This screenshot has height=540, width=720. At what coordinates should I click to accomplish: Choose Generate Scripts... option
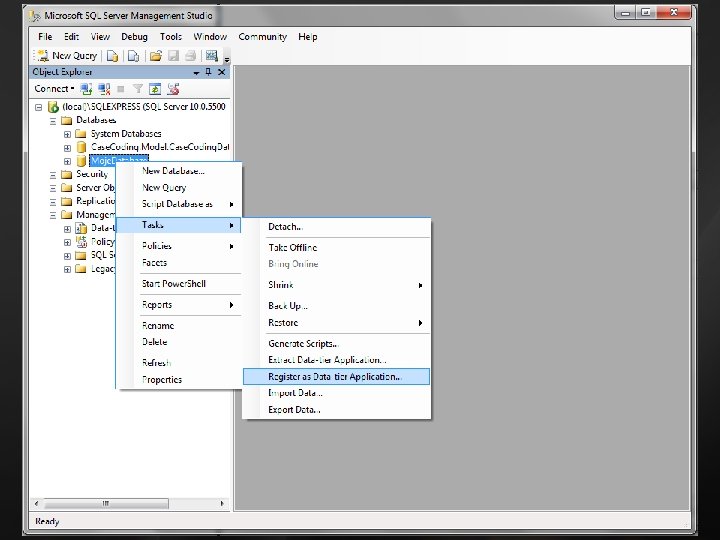[337, 343]
